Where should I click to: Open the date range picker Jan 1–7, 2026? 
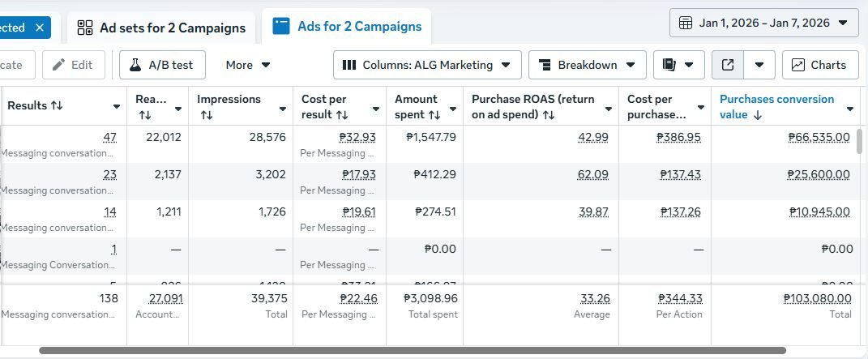[x=763, y=23]
